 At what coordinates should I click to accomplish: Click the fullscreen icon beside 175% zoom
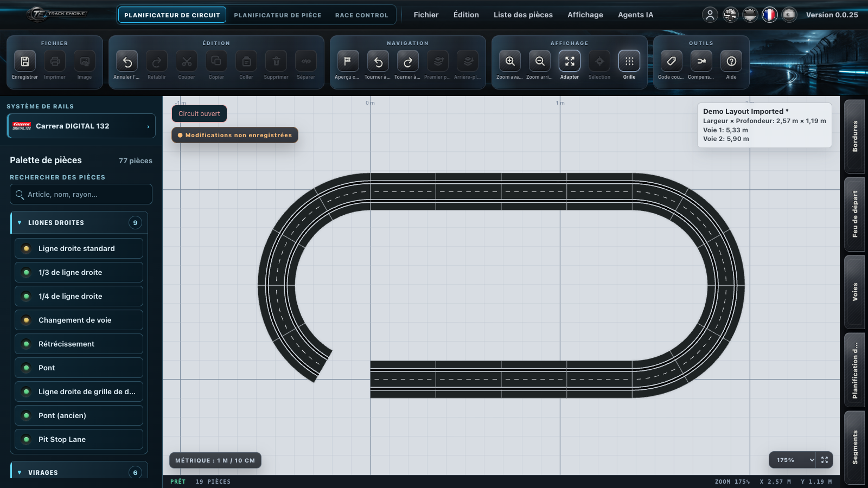825,460
